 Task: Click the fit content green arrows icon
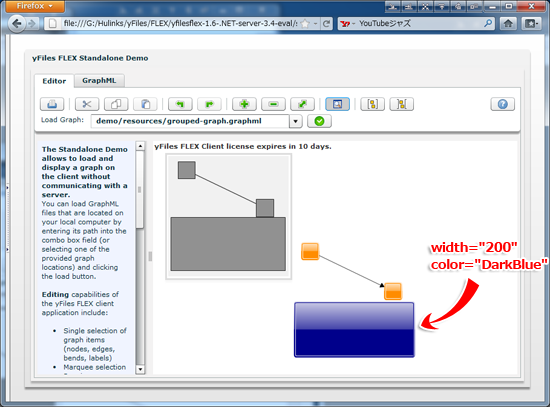pyautogui.click(x=302, y=104)
